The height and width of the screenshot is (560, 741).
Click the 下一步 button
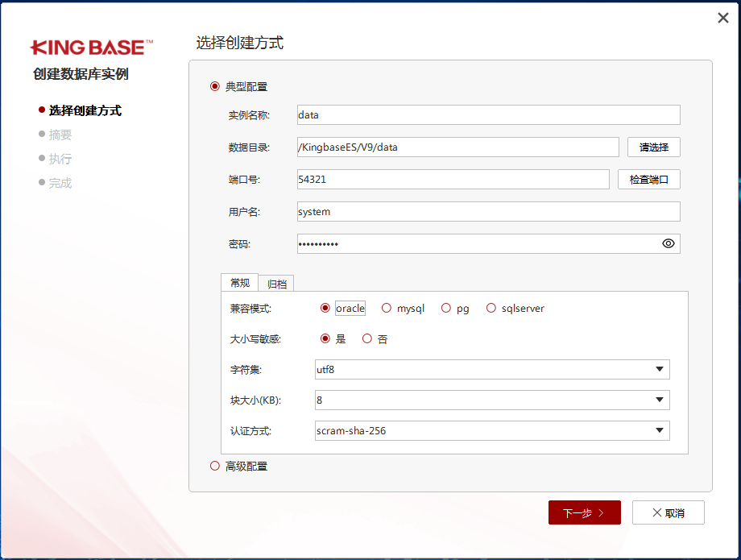584,512
